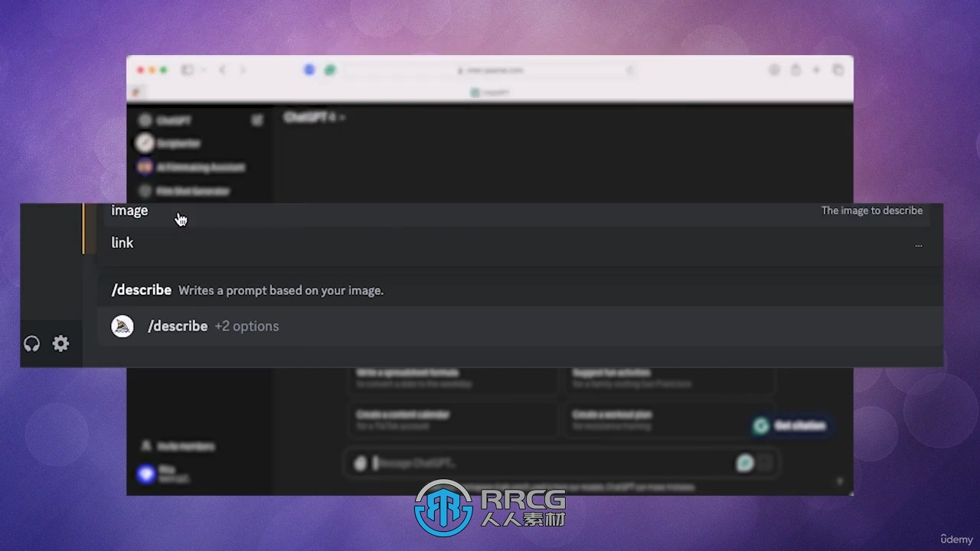Open the help question mark icon

click(839, 481)
